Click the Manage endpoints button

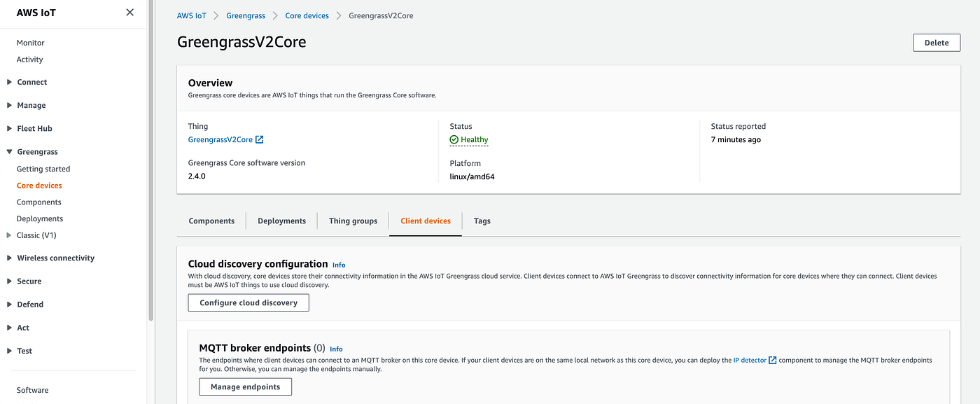(x=245, y=387)
